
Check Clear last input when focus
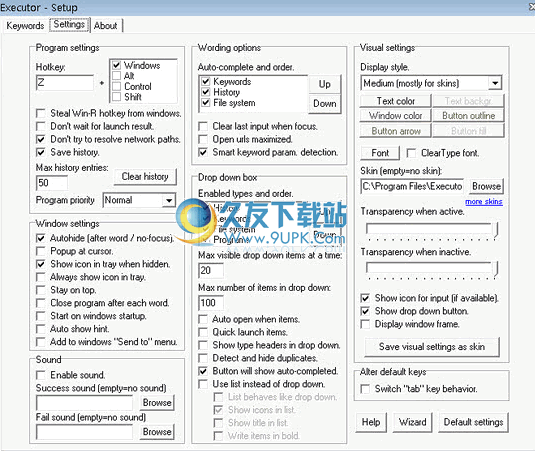(203, 127)
